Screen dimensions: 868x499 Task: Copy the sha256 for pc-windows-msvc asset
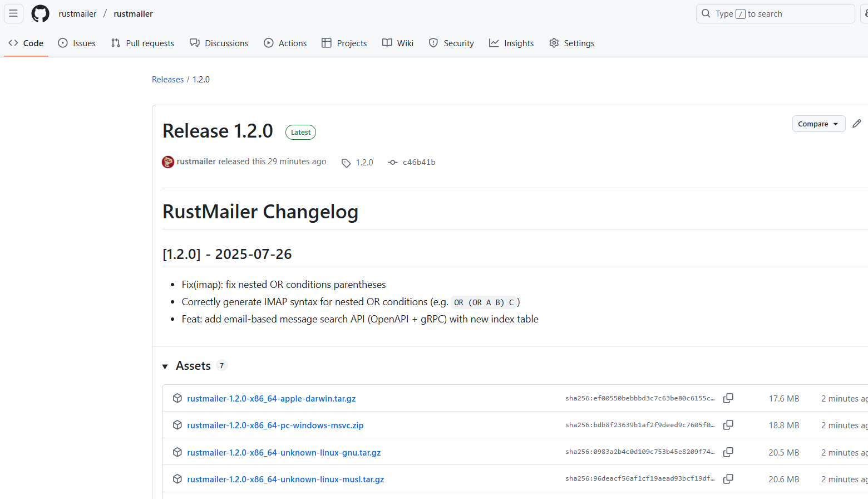728,425
